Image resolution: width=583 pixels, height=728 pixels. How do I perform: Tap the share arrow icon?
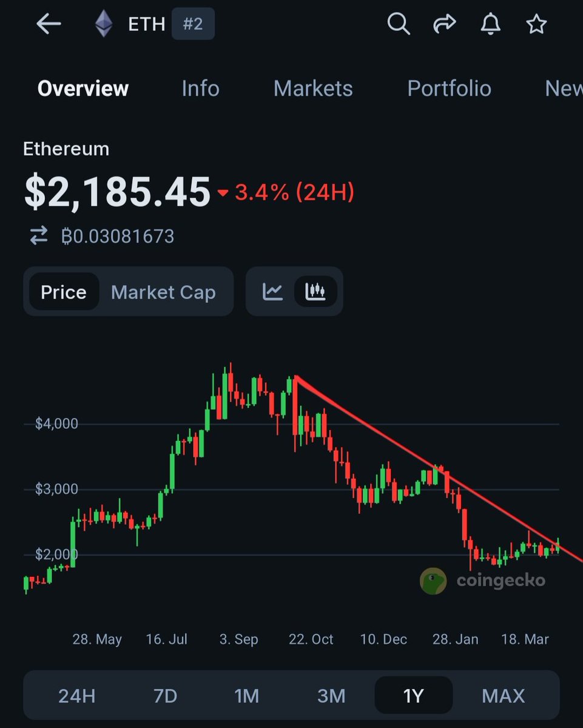[444, 24]
